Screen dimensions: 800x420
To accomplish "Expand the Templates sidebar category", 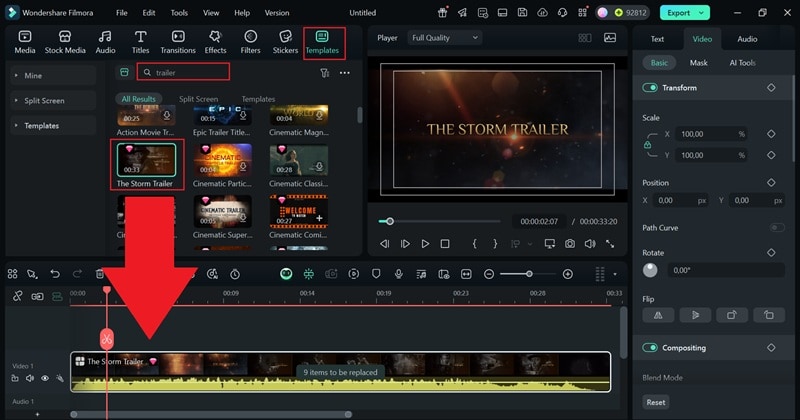I will click(53, 126).
